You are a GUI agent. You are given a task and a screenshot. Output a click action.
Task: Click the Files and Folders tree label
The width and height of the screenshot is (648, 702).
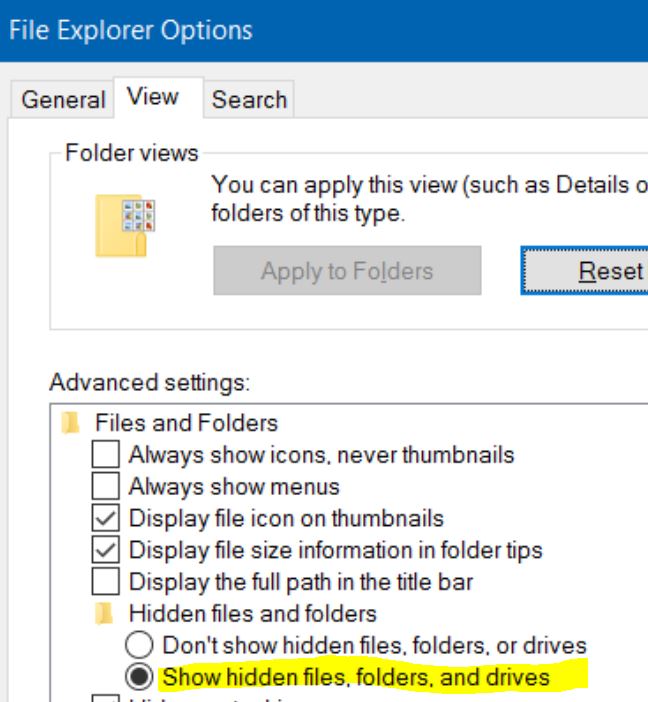(x=186, y=423)
